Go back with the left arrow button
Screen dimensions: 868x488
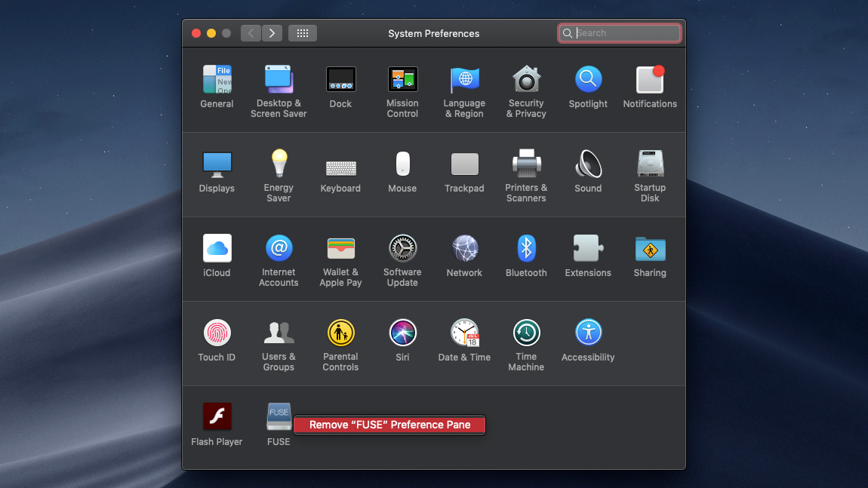tap(251, 33)
